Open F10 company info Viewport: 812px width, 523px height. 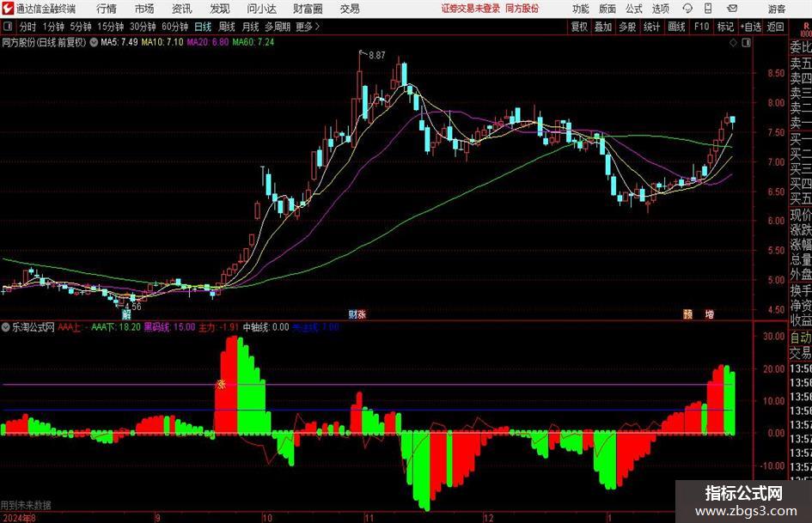(702, 27)
